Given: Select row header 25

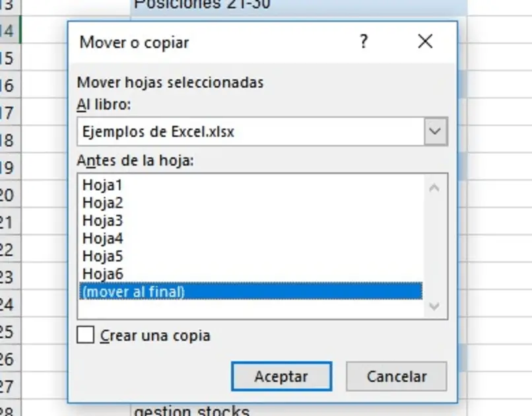Looking at the screenshot, I should pos(8,331).
